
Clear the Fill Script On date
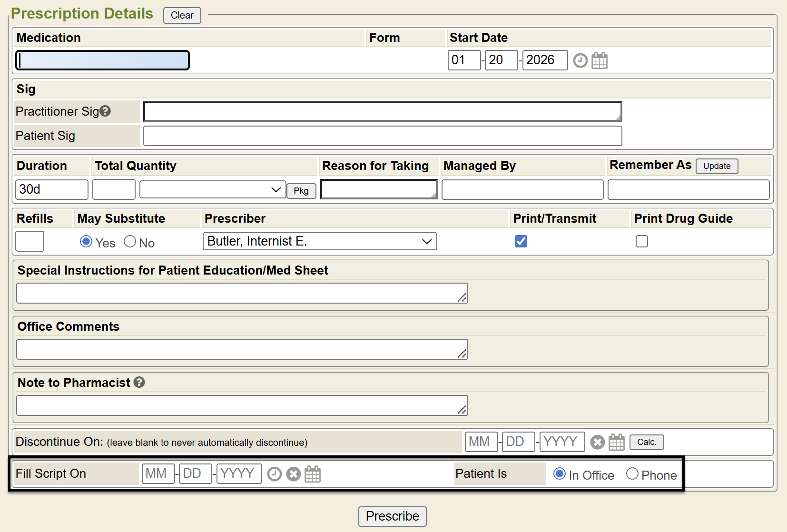[x=294, y=474]
